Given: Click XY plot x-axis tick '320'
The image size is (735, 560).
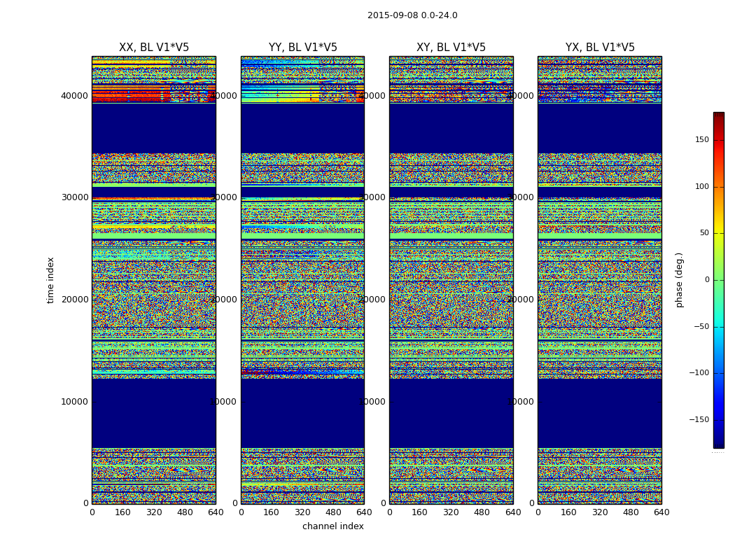Looking at the screenshot, I should pyautogui.click(x=451, y=512).
